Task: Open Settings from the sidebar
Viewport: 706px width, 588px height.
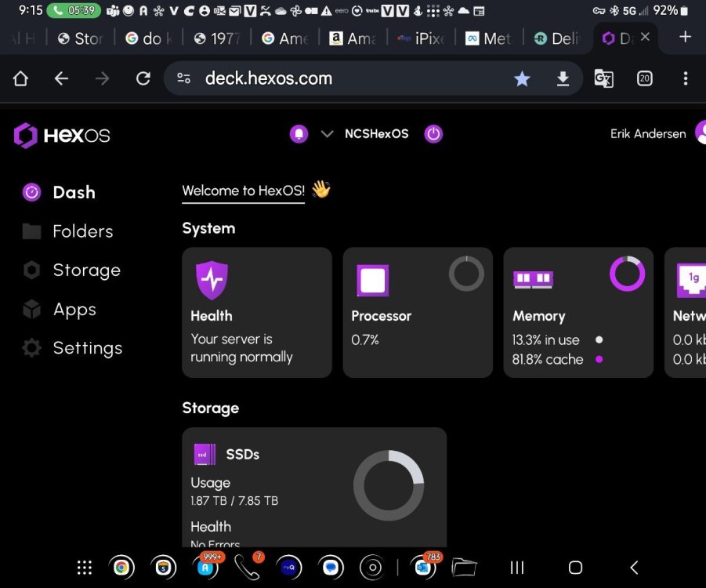Action: pos(87,348)
